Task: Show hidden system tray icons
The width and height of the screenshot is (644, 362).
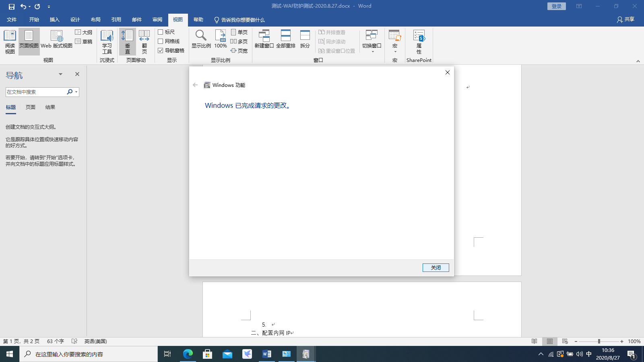Action: pyautogui.click(x=541, y=354)
